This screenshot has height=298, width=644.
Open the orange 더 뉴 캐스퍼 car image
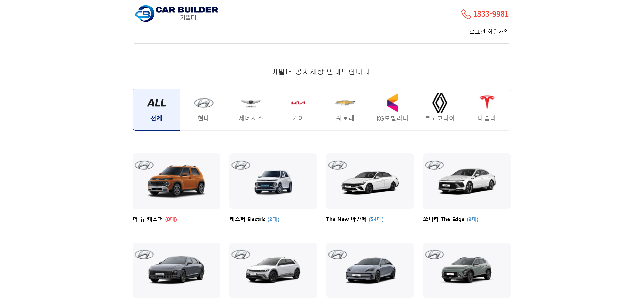click(x=176, y=181)
